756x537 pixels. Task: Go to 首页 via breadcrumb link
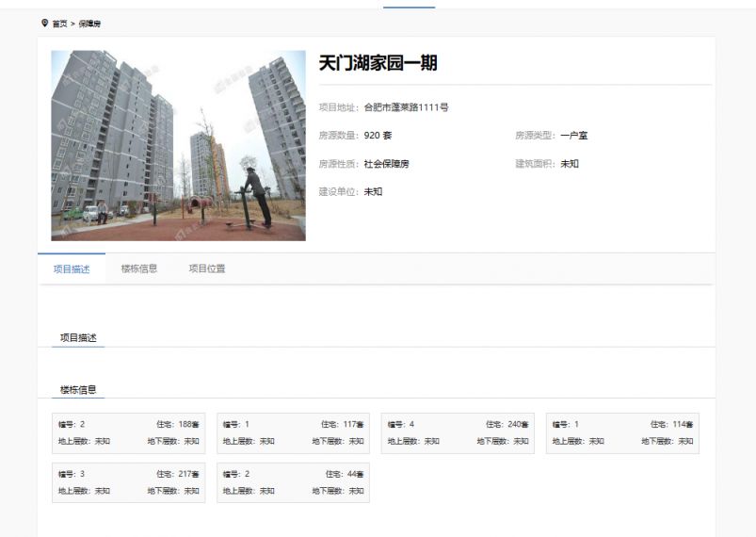tap(60, 24)
